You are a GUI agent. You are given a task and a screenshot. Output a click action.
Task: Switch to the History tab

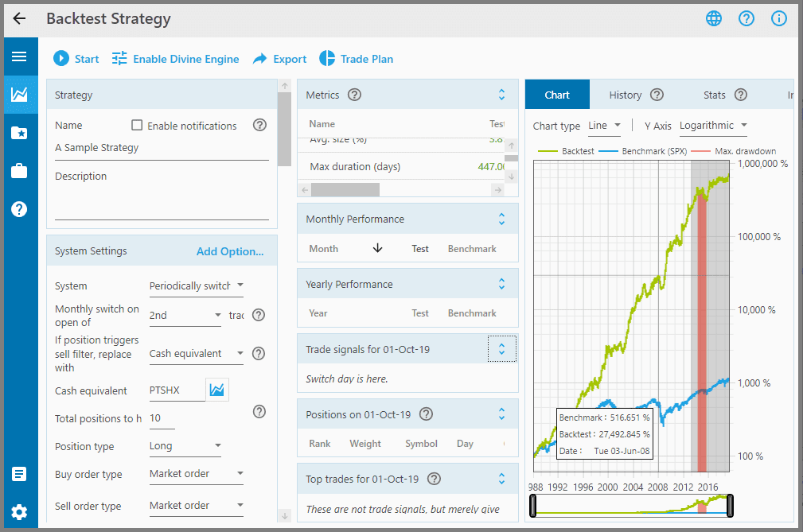(625, 95)
